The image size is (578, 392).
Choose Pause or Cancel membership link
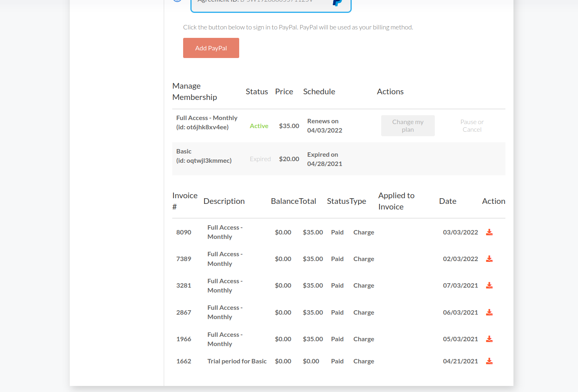pos(472,126)
